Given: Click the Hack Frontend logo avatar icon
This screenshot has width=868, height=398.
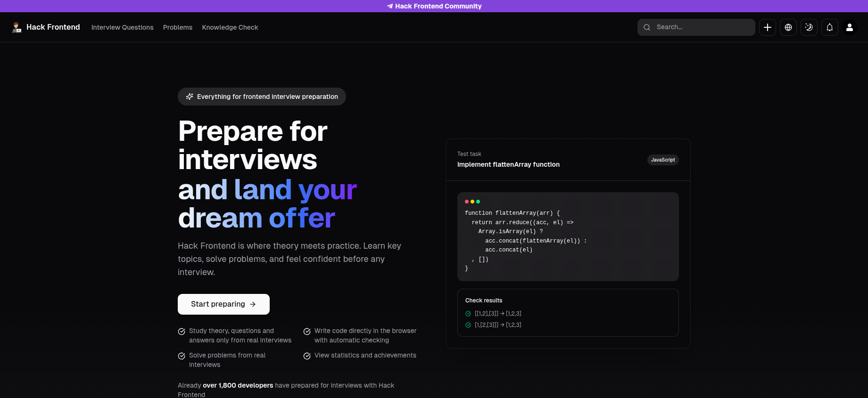Looking at the screenshot, I should 17,27.
